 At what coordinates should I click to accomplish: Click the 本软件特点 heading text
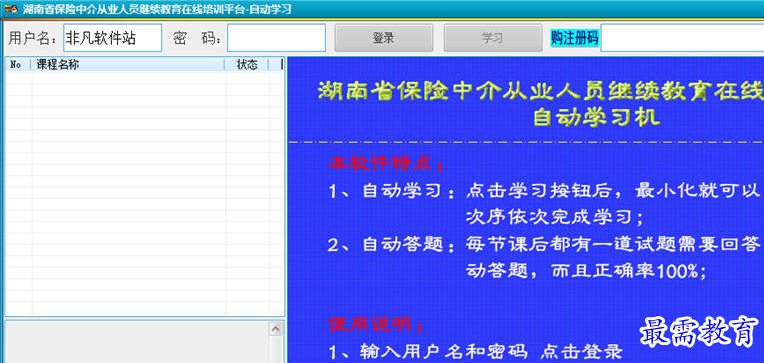coord(386,164)
